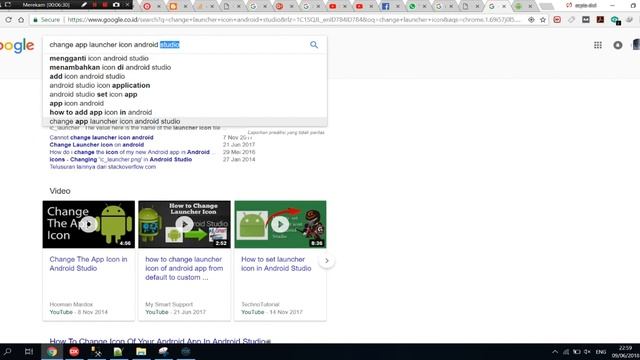Viewport: 640px width, 360px height.
Task: Click the green extension icon with badge
Action: pyautogui.click(x=615, y=20)
